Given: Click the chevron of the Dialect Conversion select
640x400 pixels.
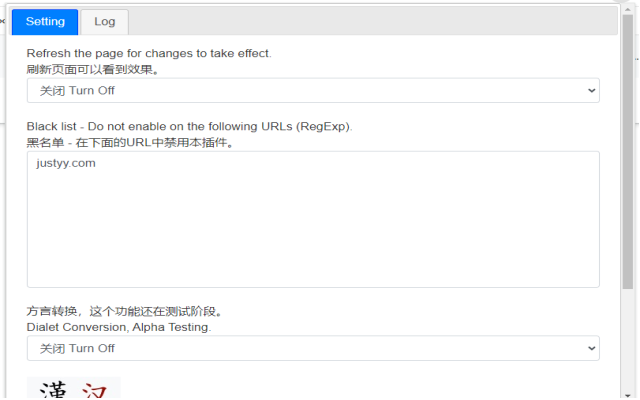Looking at the screenshot, I should pos(587,348).
